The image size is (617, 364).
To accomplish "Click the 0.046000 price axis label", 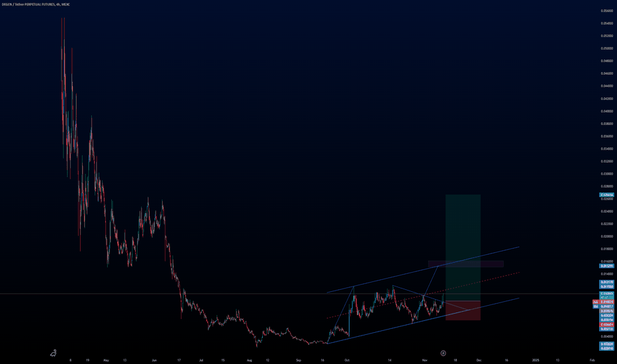I will coord(606,73).
